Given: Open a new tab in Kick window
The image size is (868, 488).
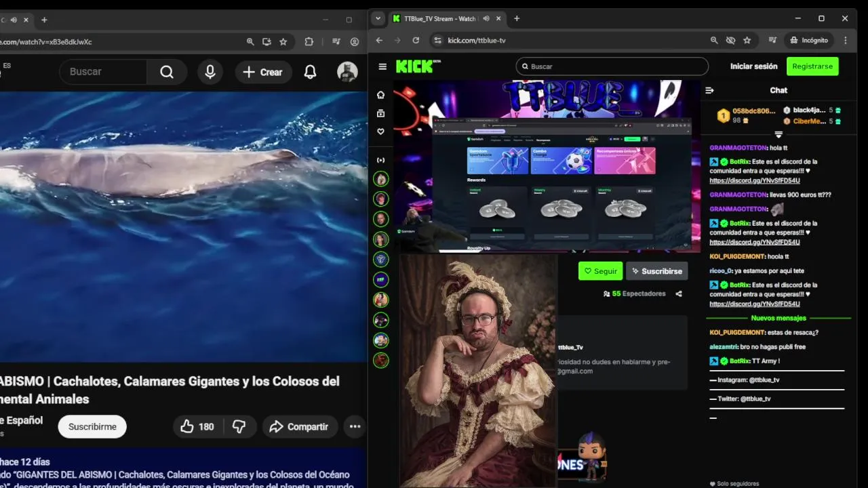Looking at the screenshot, I should [517, 18].
